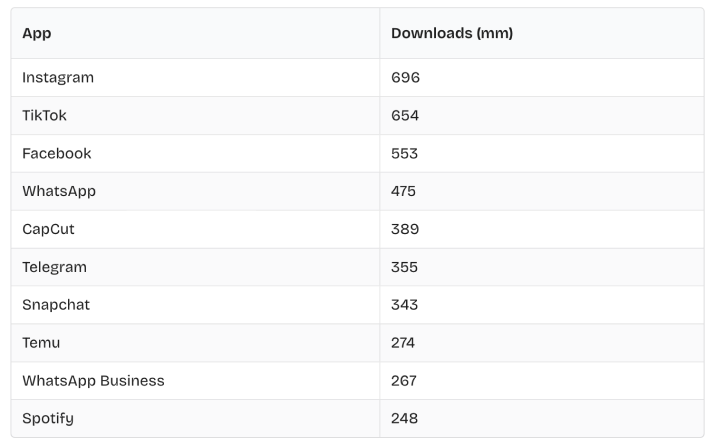Select the CapCut cell

(48, 229)
